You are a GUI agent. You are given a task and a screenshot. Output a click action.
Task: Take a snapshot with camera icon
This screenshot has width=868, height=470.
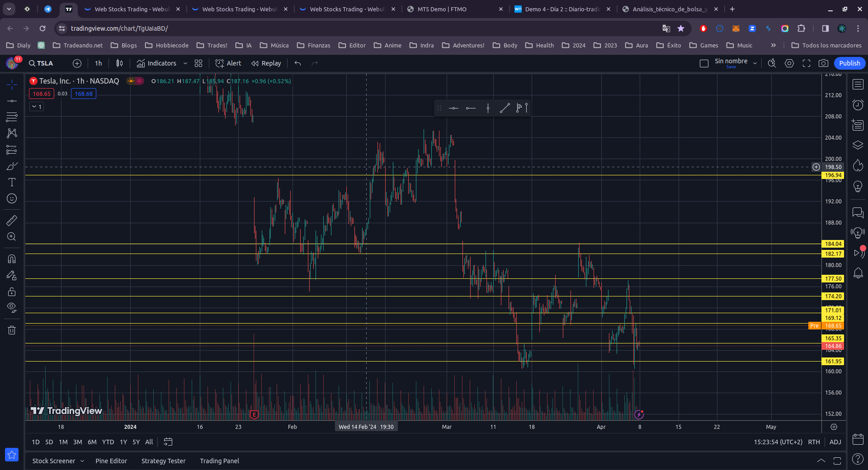823,64
